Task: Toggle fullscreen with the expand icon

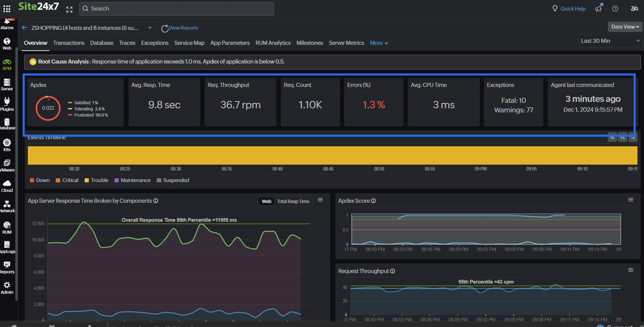Action: (69, 10)
